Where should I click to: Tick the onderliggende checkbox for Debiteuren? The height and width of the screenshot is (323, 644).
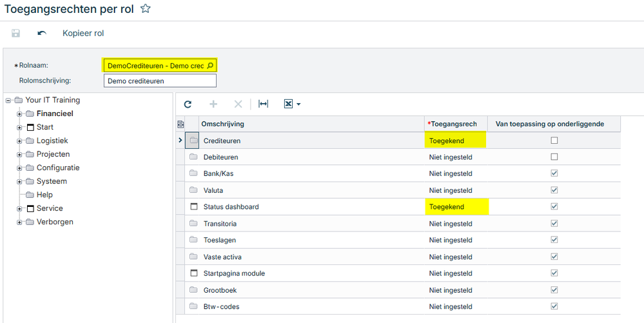[554, 157]
